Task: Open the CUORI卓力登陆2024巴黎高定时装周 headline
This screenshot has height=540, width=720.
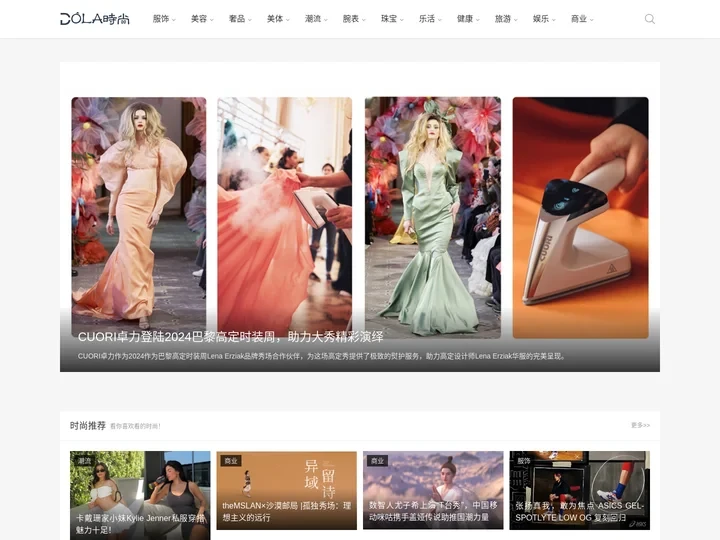Action: pos(231,337)
